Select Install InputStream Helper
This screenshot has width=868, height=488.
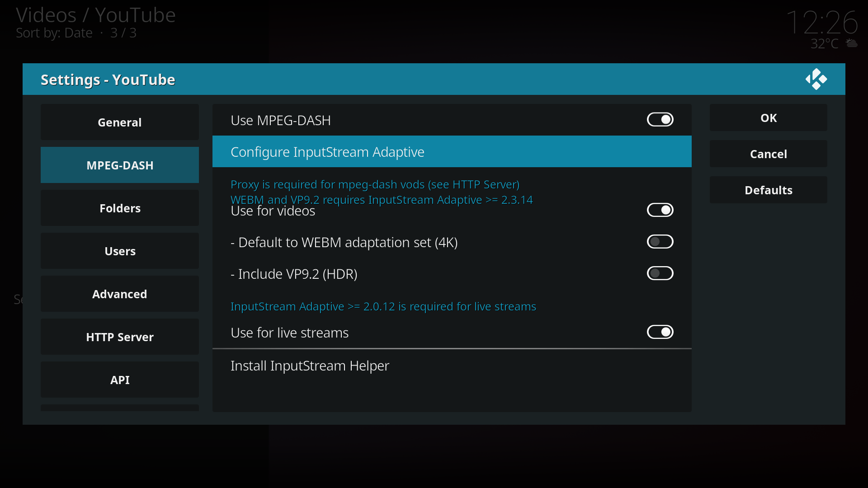[x=452, y=366]
